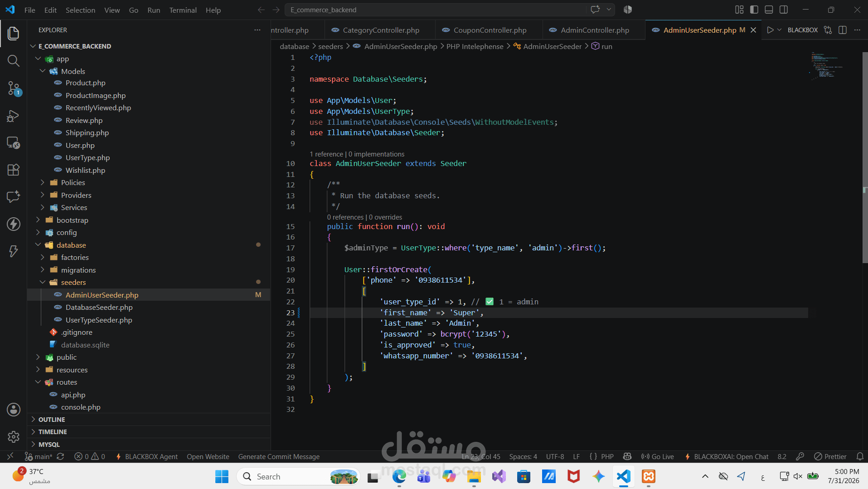This screenshot has height=489, width=868.
Task: Toggle Go Live server in status bar
Action: point(657,456)
